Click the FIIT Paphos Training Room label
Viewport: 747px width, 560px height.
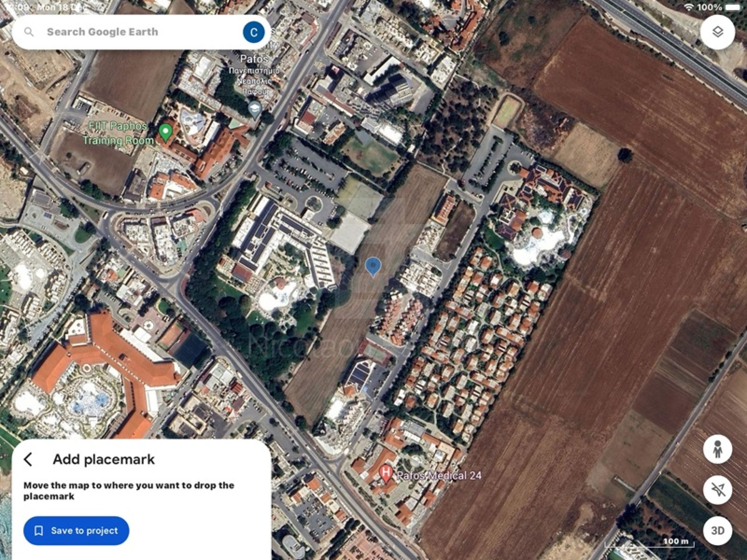coord(119,133)
